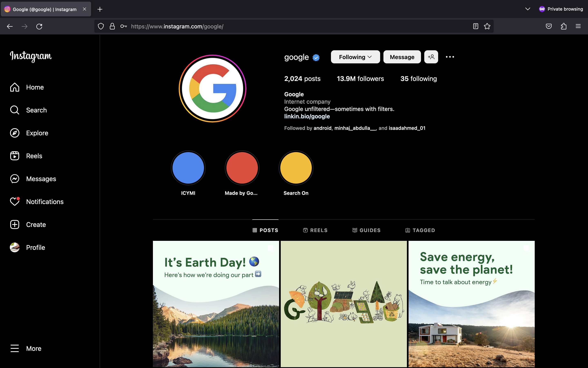View the 13.9M followers list
The height and width of the screenshot is (368, 588).
coord(360,79)
